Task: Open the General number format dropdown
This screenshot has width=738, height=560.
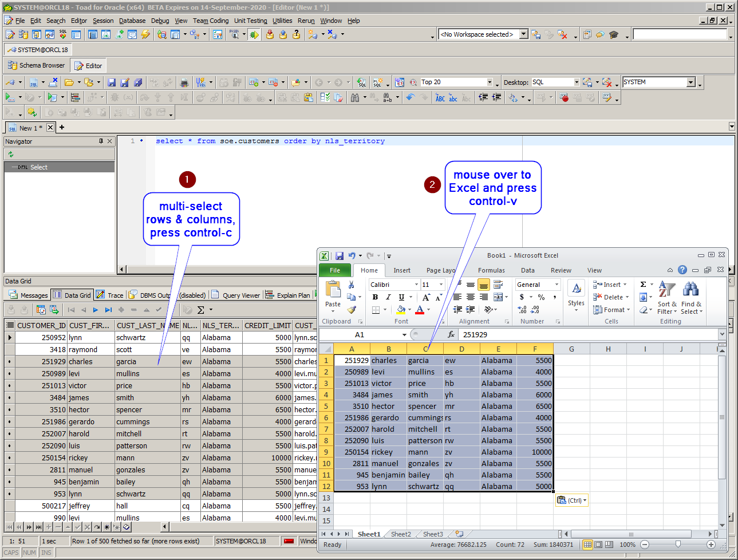Action: tap(557, 285)
